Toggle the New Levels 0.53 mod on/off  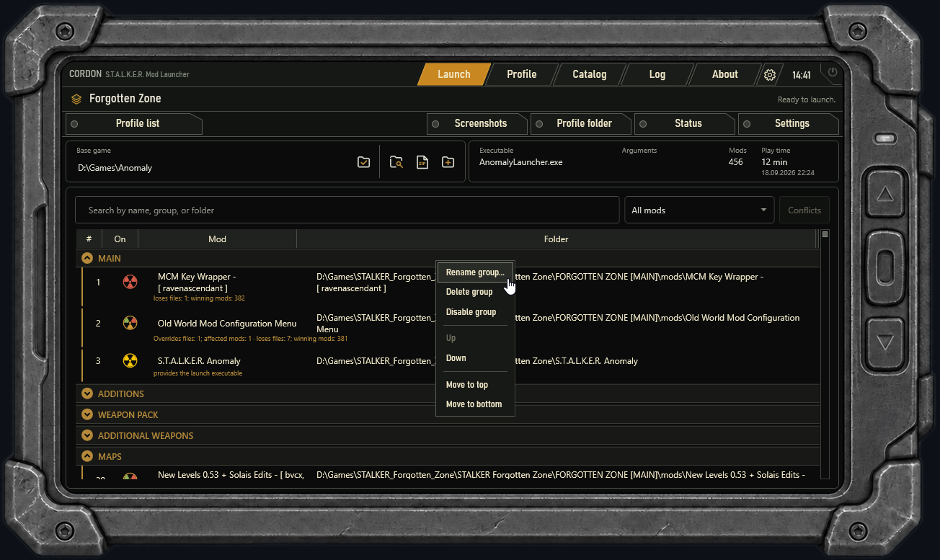pos(130,477)
